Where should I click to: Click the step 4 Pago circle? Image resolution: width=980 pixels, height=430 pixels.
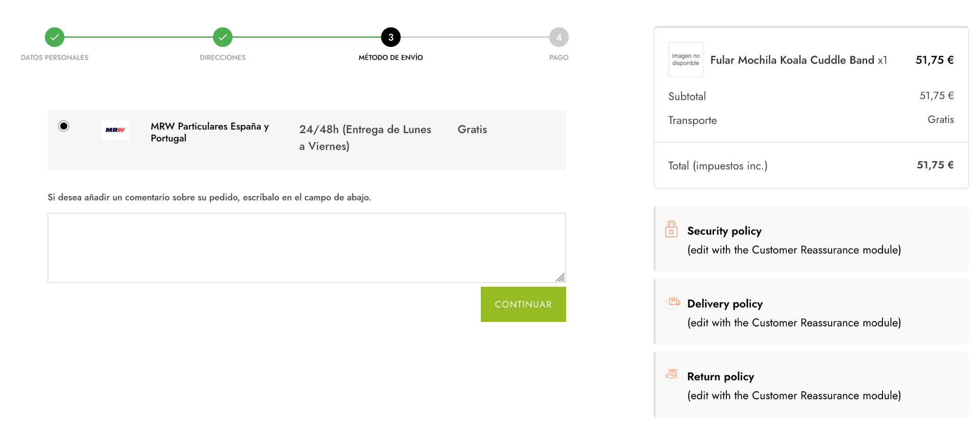559,37
